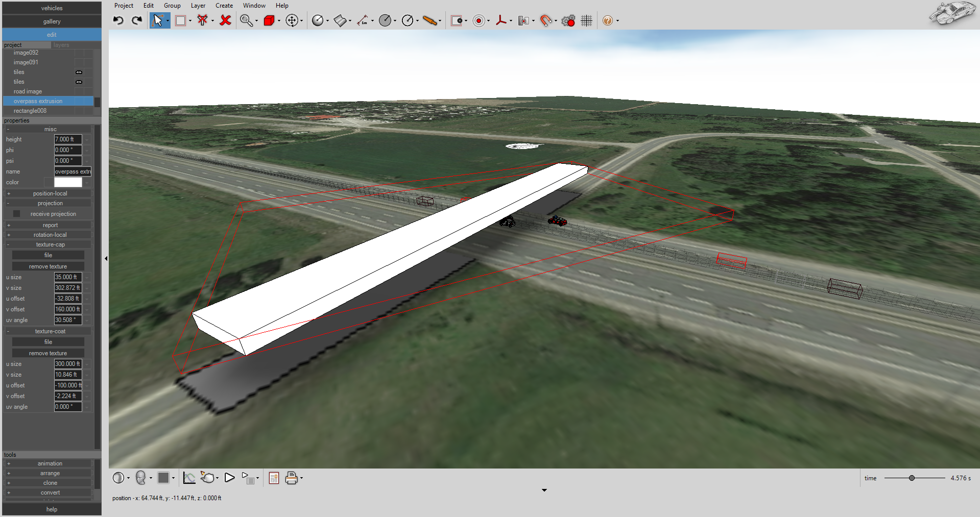Toggle the receive projection checkbox
The image size is (980, 517).
(x=16, y=213)
